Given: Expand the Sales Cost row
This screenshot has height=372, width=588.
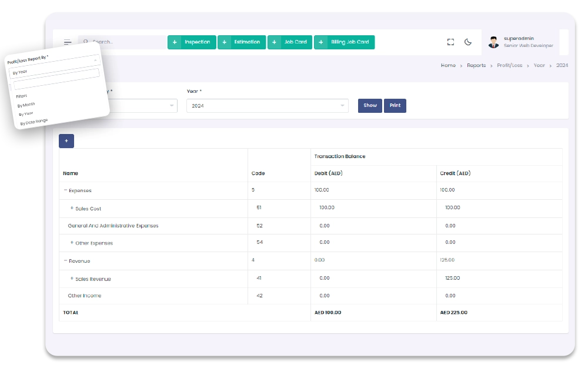Looking at the screenshot, I should point(72,208).
